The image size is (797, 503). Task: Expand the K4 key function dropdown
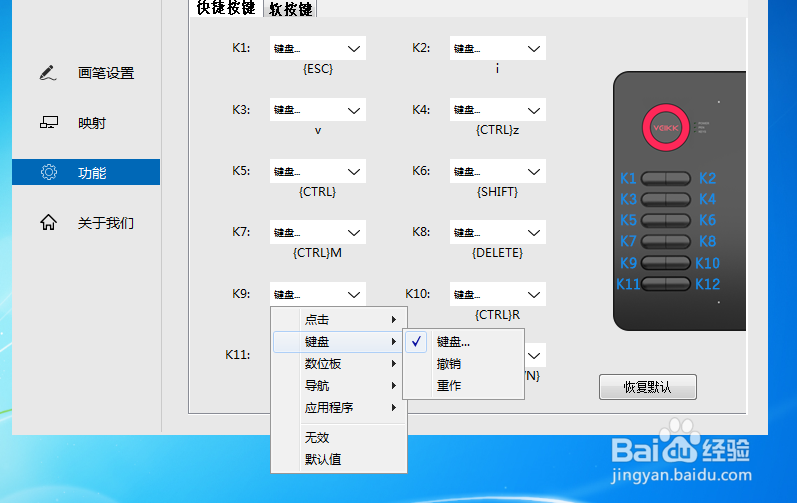pos(498,110)
